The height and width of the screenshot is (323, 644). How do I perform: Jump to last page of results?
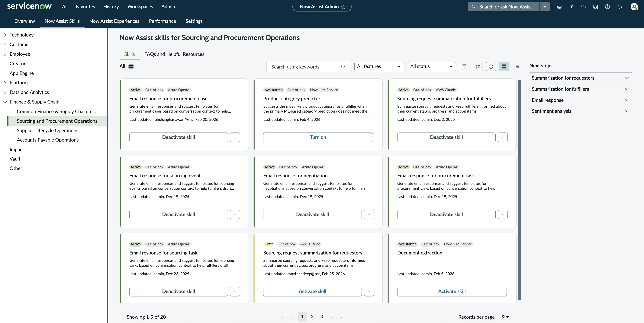click(x=341, y=317)
